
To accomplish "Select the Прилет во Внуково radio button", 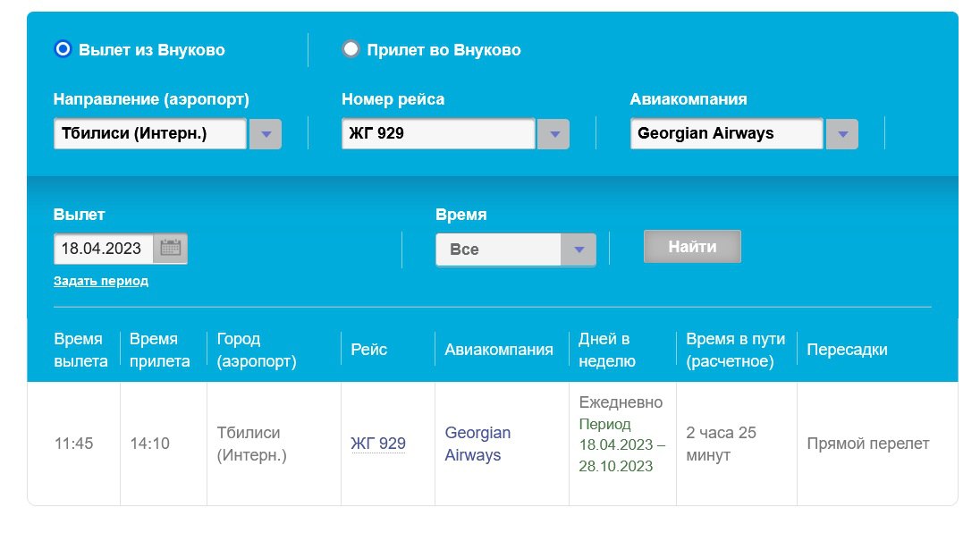I will (351, 48).
